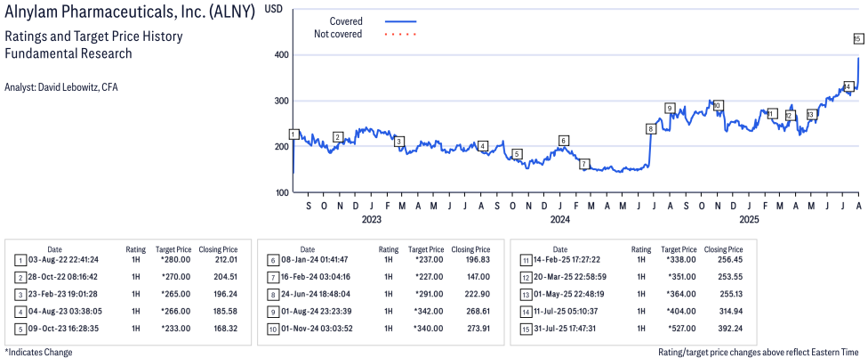Viewport: 868px width, 358px height.
Task: Click chart marker 9 on the price chart
Action: (670, 108)
